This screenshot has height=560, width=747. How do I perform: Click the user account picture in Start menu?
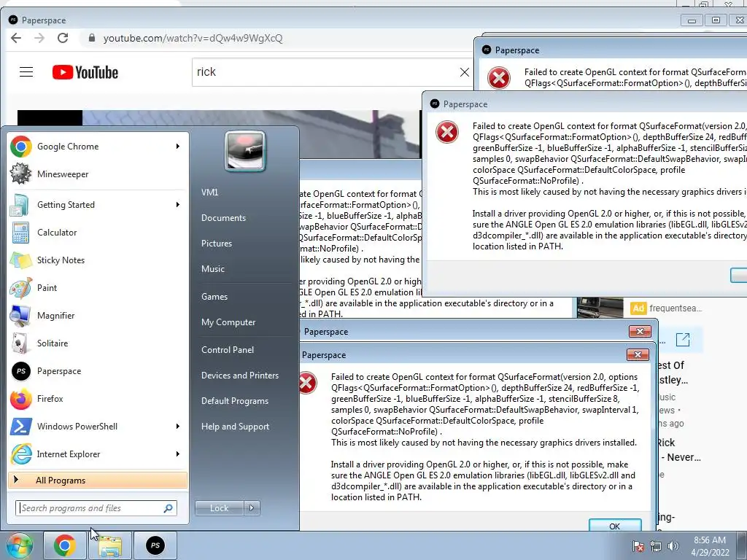245,151
